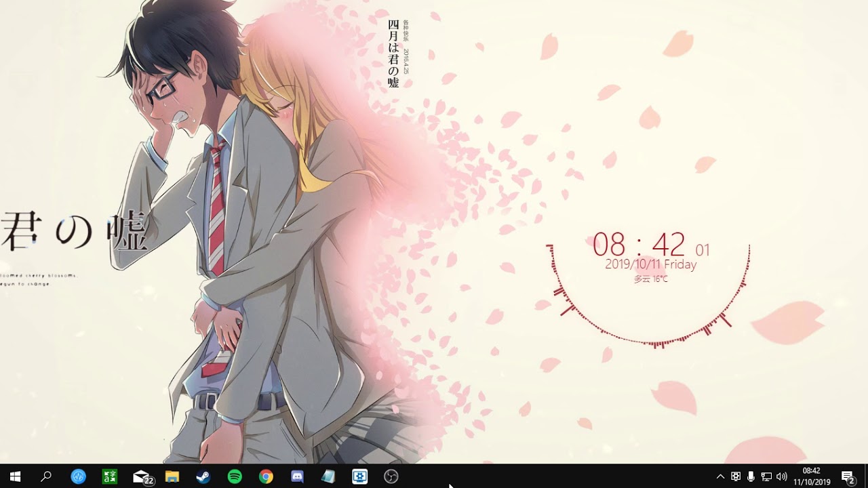Open network status tray icon
This screenshot has width=868, height=488.
tap(766, 476)
